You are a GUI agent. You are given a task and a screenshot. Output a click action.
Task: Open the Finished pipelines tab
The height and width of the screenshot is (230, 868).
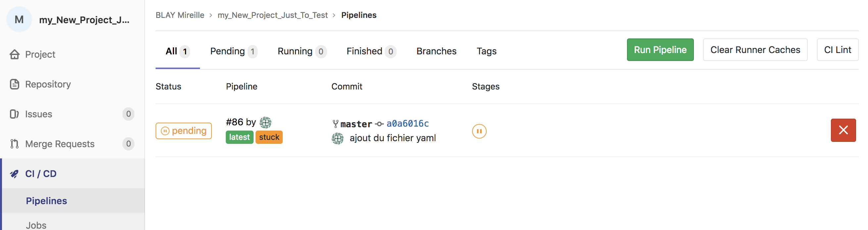tap(371, 51)
